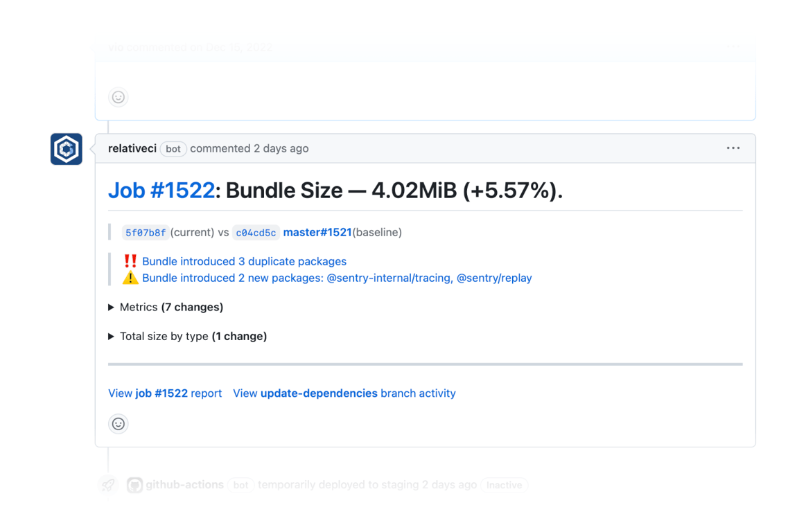Click the Inactive deployment badge
This screenshot has height=532, width=806.
[505, 485]
